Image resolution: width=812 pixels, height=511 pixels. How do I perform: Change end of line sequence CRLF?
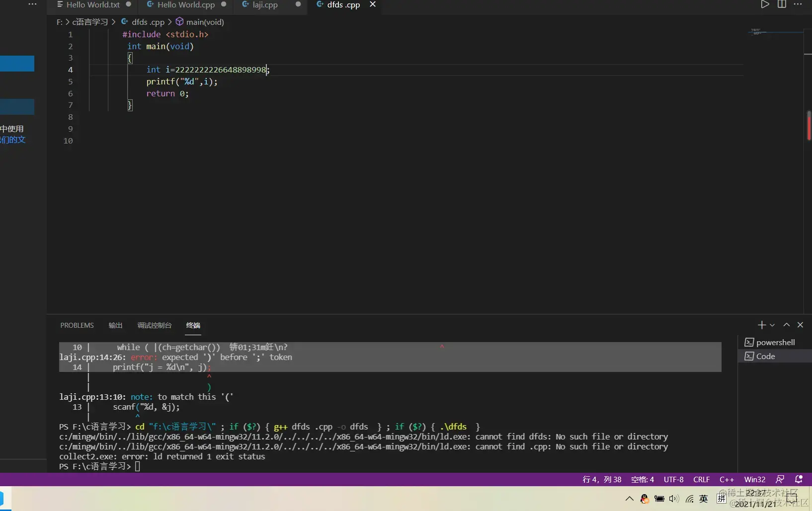click(x=702, y=479)
